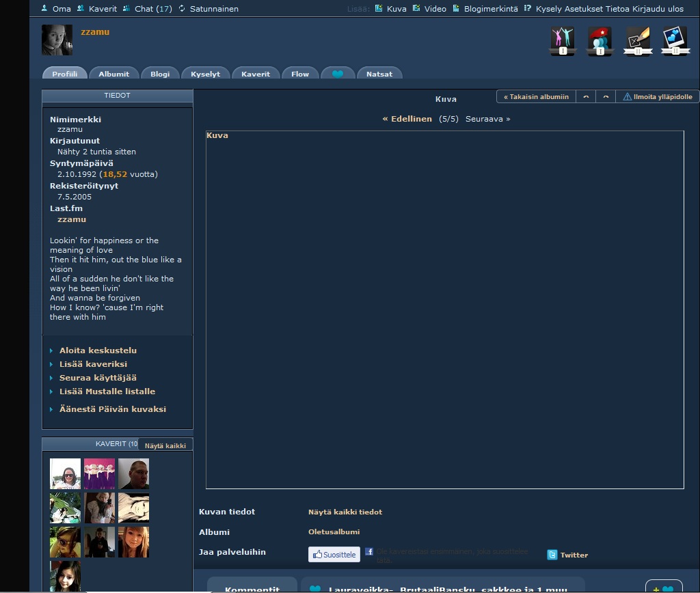The width and height of the screenshot is (700, 593).
Task: Click the add Kuva icon in top bar
Action: click(379, 8)
